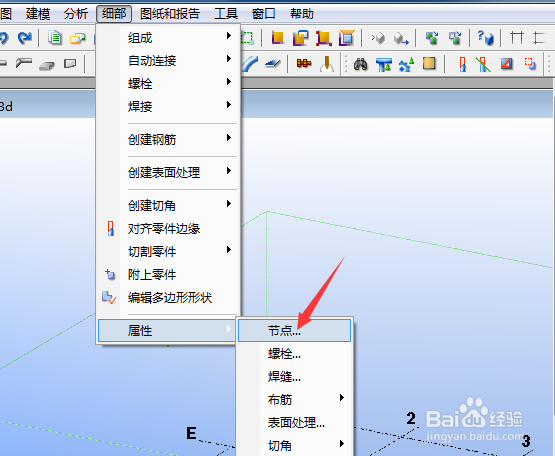Close the open 细部 menu
The width and height of the screenshot is (555, 456).
(x=114, y=14)
